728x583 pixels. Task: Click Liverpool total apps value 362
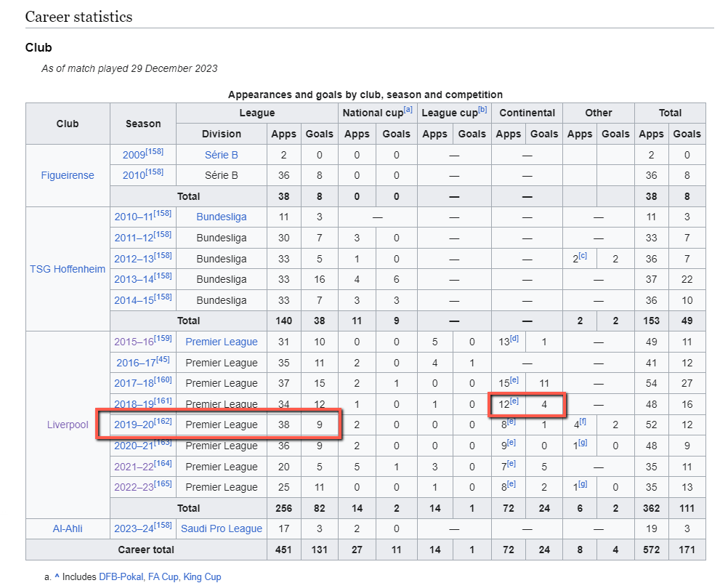point(652,508)
